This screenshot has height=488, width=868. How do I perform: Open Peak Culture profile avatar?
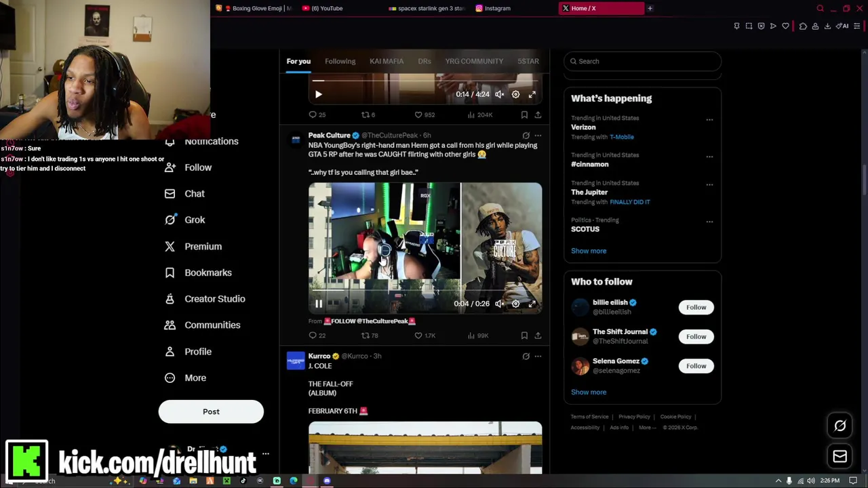coord(296,140)
